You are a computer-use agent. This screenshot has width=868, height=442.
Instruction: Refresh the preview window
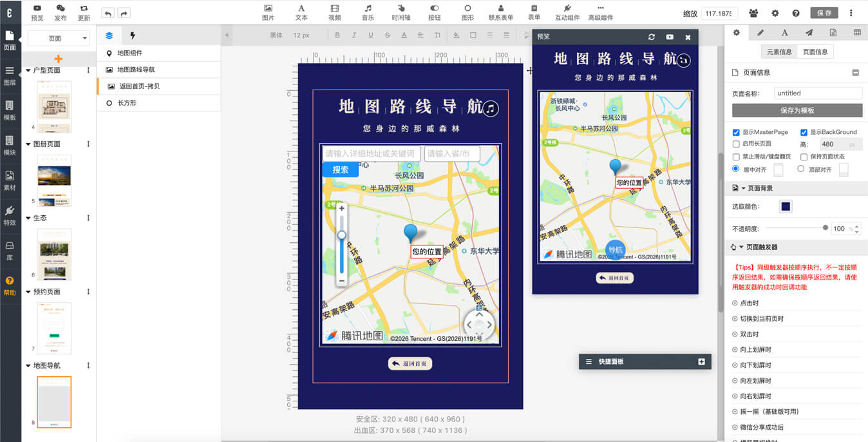(x=652, y=37)
